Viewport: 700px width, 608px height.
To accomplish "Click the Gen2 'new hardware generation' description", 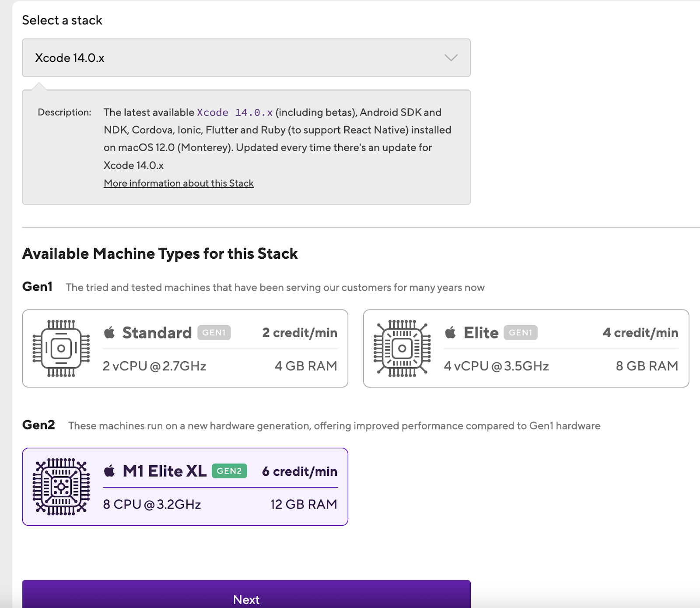I will click(x=334, y=426).
